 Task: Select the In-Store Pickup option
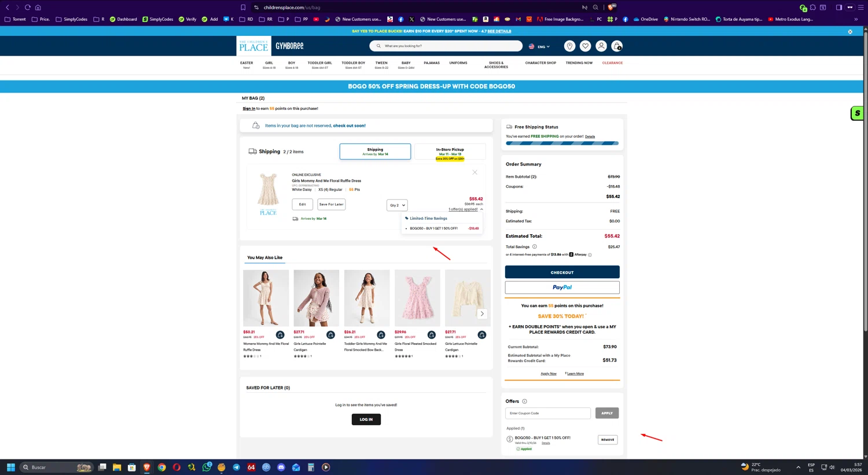click(450, 153)
